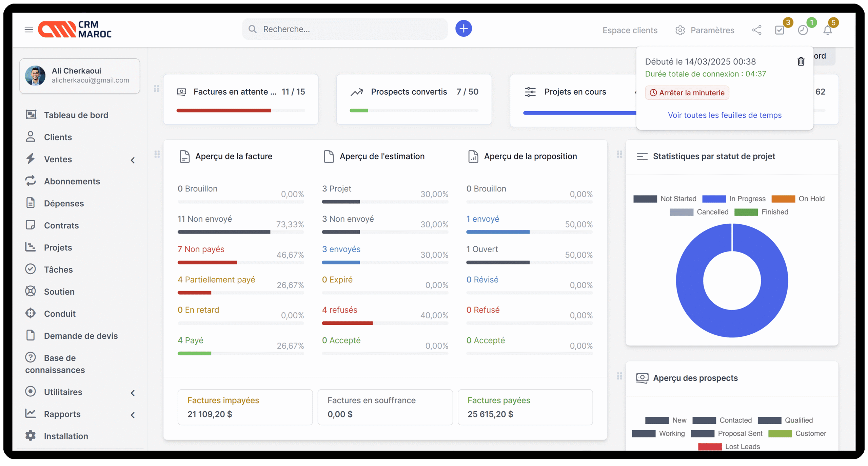Click the blue plus quick-create button
Image resolution: width=868 pixels, height=466 pixels.
click(463, 29)
